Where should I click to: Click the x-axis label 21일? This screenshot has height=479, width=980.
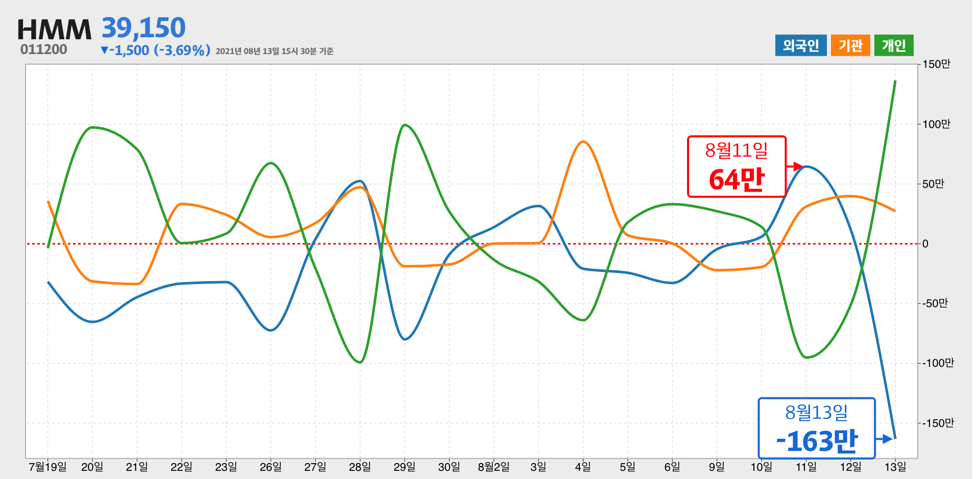tap(137, 467)
